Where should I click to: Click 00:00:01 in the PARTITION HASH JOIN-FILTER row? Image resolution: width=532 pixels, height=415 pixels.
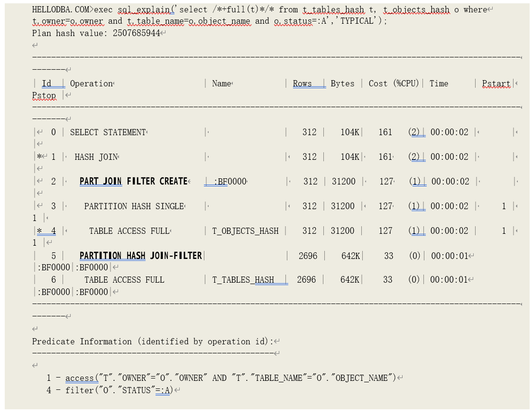tap(450, 256)
